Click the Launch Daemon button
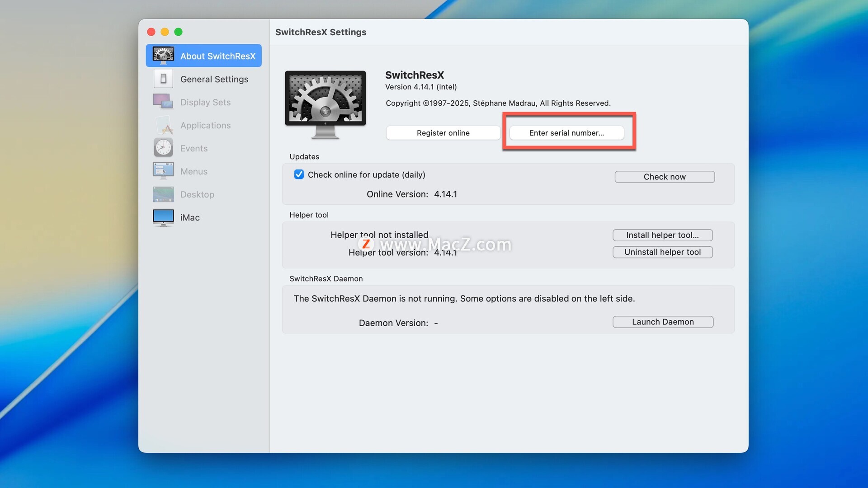 663,322
